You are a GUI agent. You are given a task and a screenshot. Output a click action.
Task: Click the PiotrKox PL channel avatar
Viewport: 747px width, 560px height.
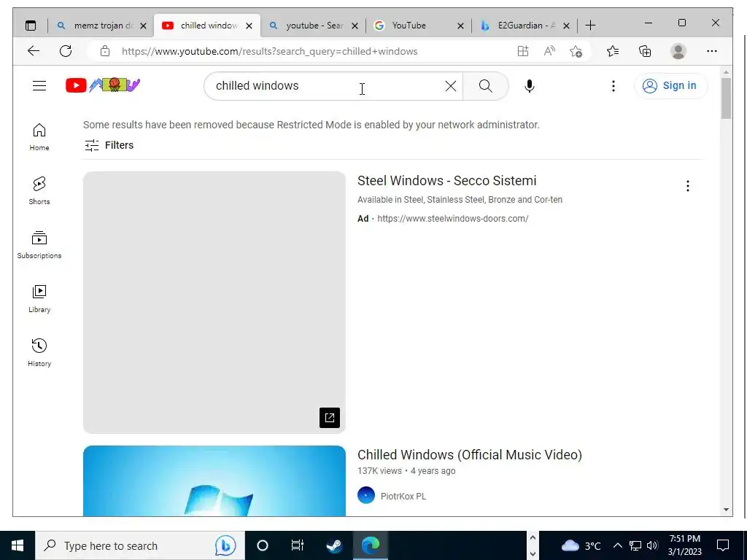[366, 495]
